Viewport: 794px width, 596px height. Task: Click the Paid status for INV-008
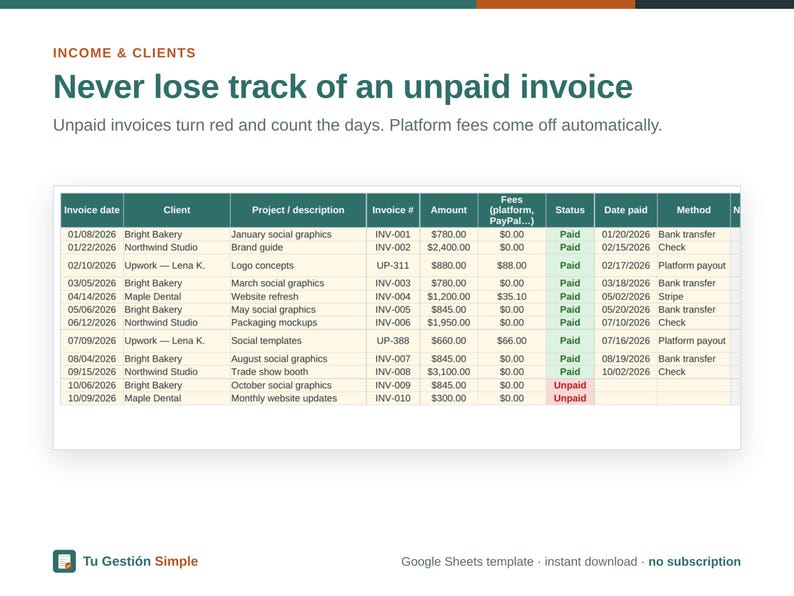pos(570,372)
